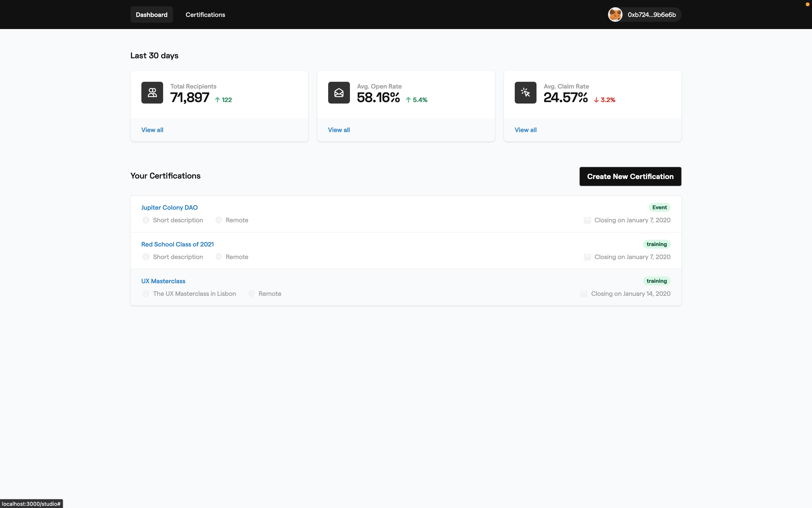Click calendar icon in UX Masterclass row
Image resolution: width=812 pixels, height=508 pixels.
point(584,294)
